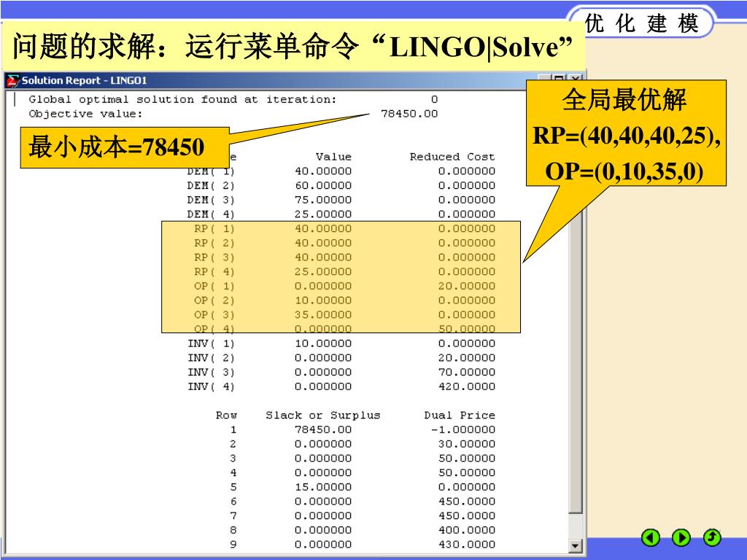Click the objective value 78450.00 near the top
Image resolution: width=747 pixels, height=560 pixels.
(x=409, y=114)
